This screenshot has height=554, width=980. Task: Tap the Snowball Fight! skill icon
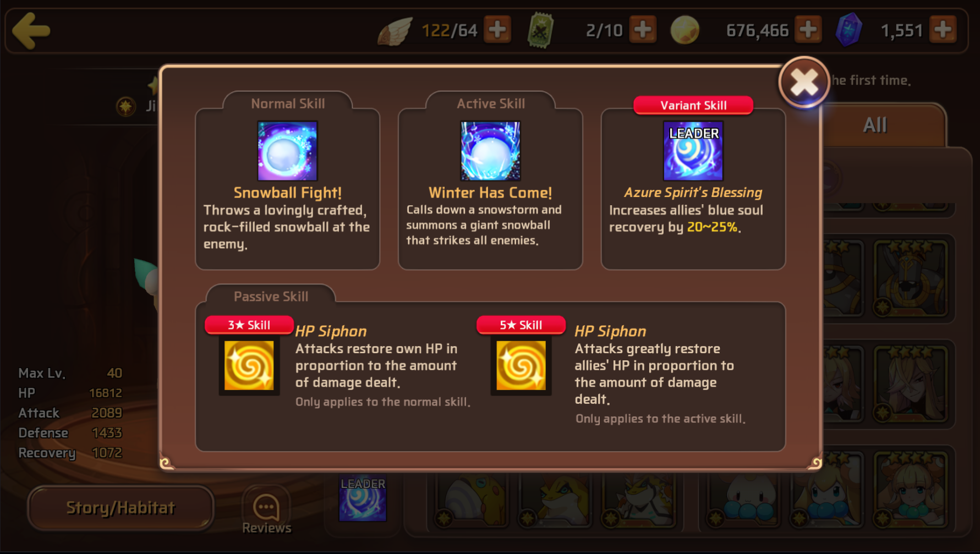(288, 151)
